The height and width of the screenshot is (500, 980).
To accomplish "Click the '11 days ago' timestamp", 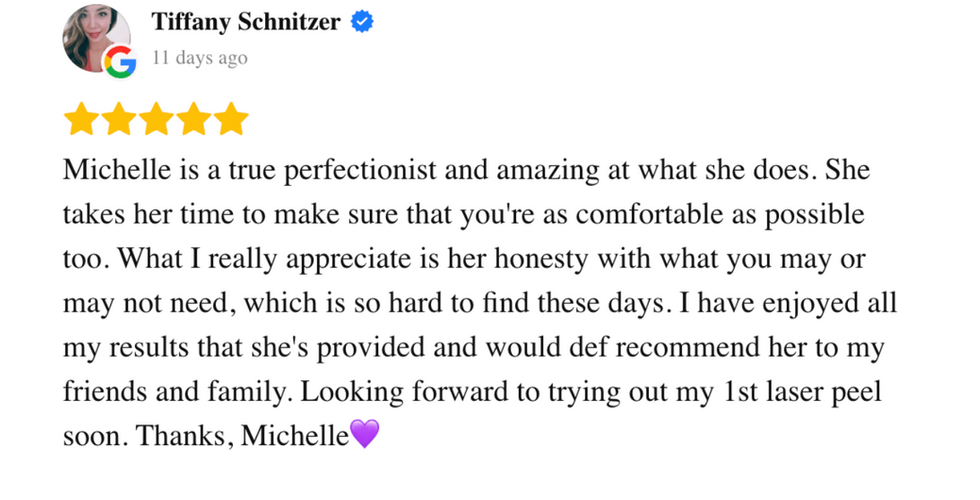I will point(199,58).
